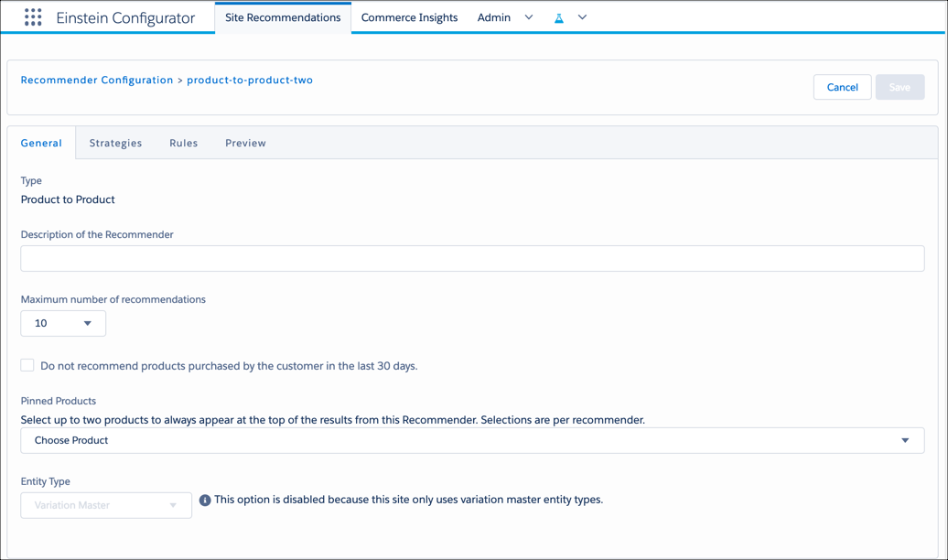
Task: Click the blue flask icon in navigation
Action: (559, 18)
